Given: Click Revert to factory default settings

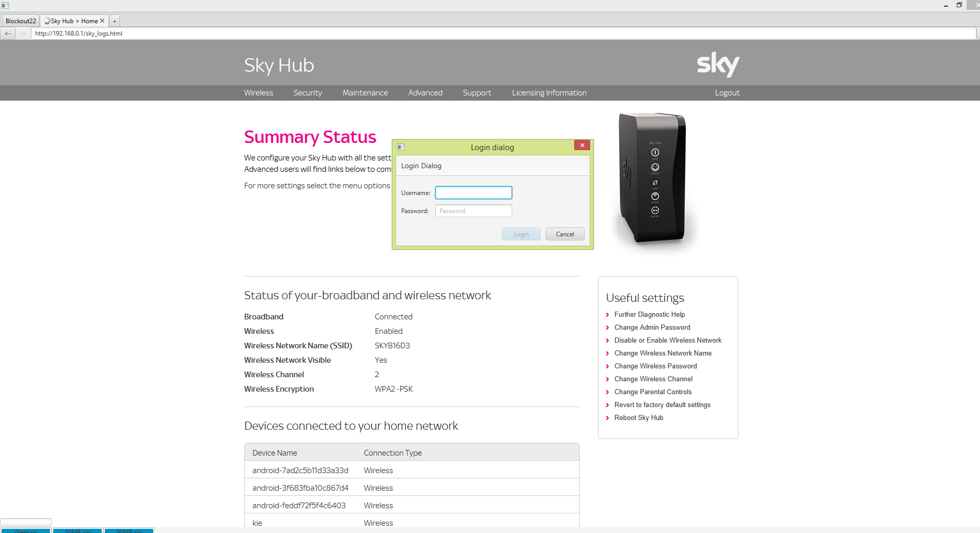Looking at the screenshot, I should (662, 405).
